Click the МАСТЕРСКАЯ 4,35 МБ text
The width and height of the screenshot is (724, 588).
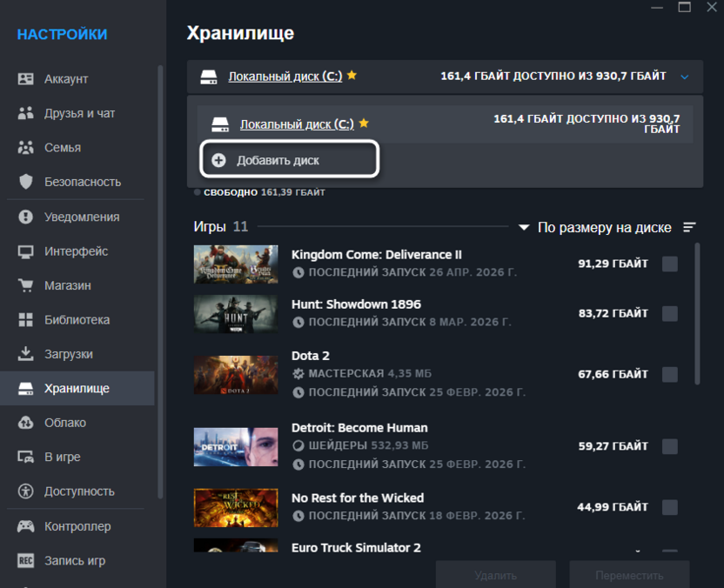click(x=370, y=373)
